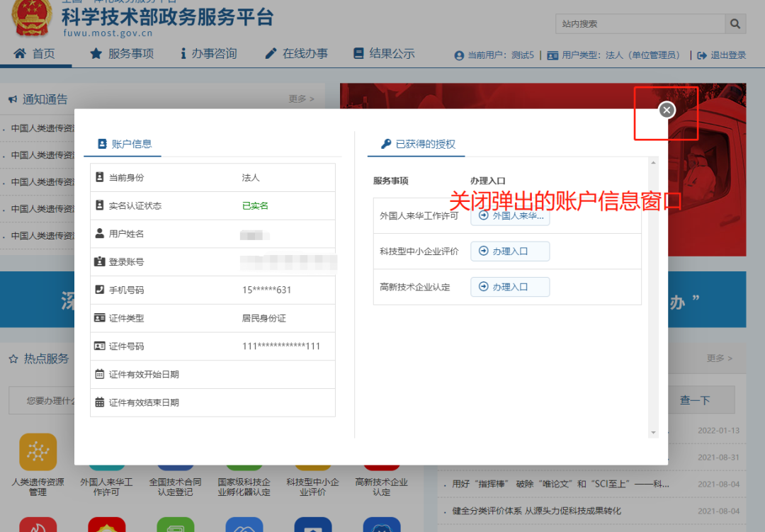This screenshot has height=532, width=765.
Task: Click 办理入口 for 科技型中小企业评价
Action: point(510,251)
